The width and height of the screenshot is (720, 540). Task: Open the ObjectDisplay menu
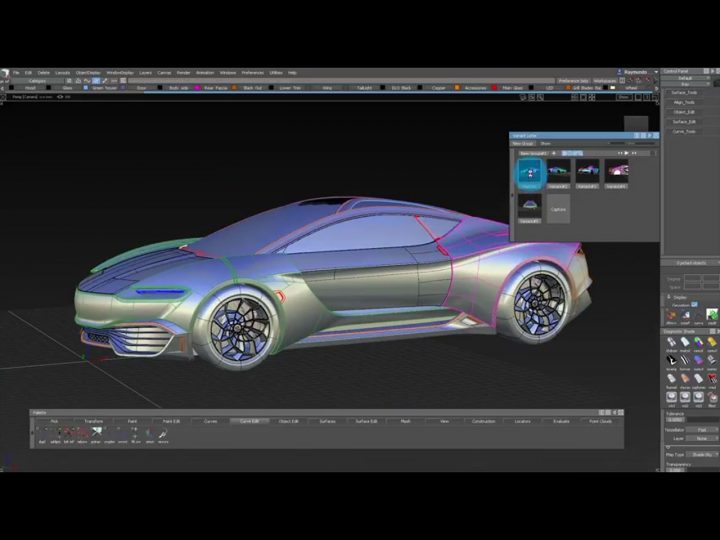click(x=88, y=73)
